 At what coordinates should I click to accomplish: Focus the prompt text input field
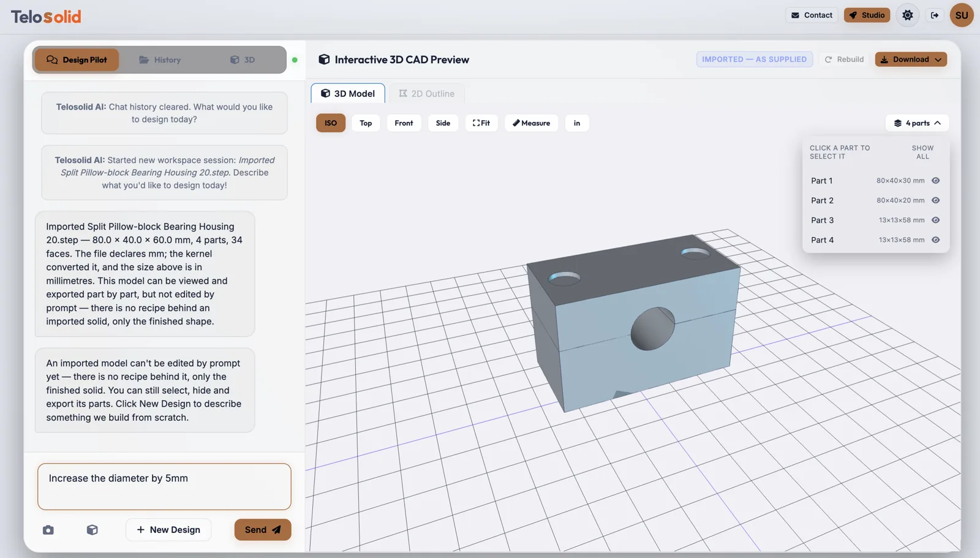click(164, 486)
